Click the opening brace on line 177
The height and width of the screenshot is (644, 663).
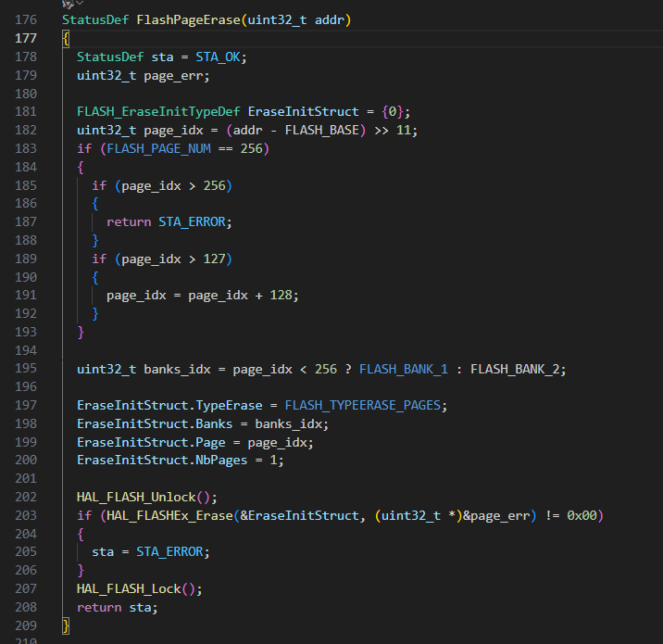[x=66, y=39]
